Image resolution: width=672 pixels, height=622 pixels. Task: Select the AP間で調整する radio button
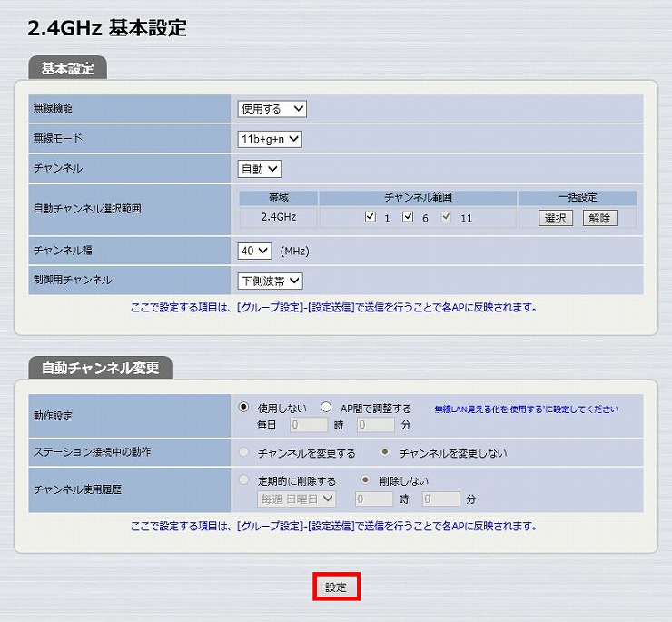click(326, 407)
